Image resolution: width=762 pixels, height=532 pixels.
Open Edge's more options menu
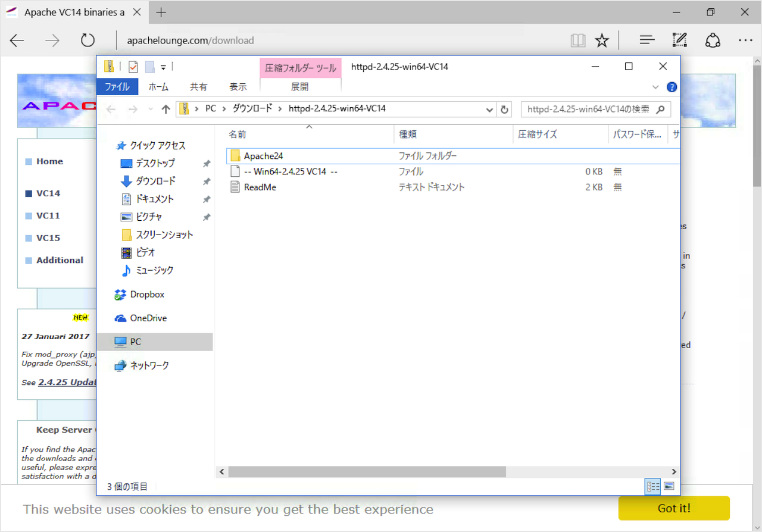[x=745, y=40]
